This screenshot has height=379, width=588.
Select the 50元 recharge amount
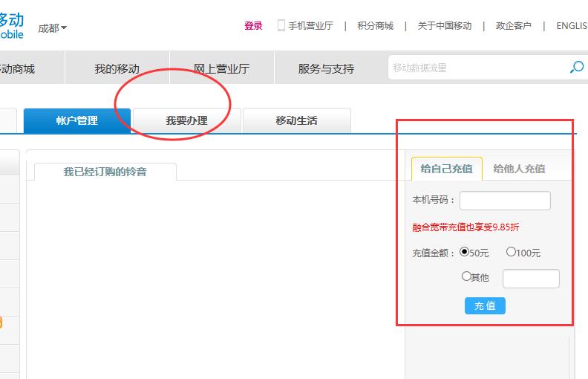click(x=465, y=251)
